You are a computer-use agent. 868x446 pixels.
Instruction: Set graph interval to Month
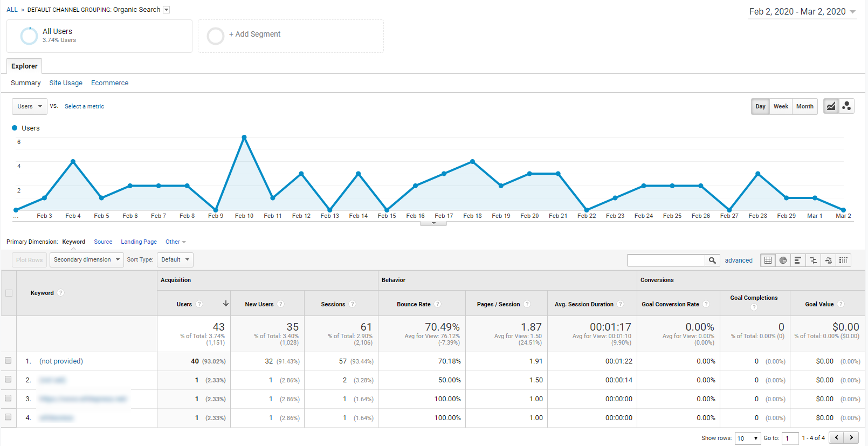click(x=805, y=106)
